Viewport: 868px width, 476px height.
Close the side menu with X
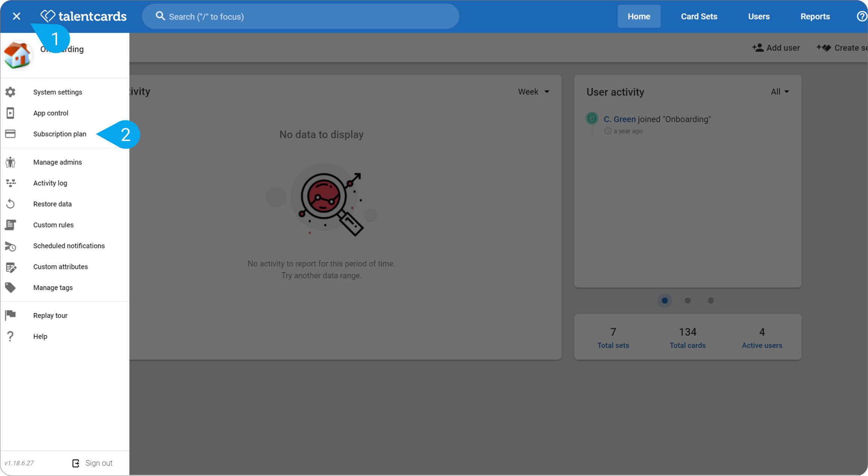[x=16, y=16]
